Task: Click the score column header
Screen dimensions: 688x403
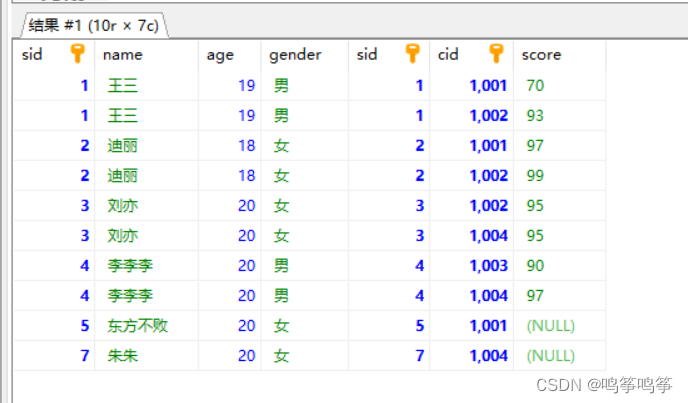Action: point(541,55)
